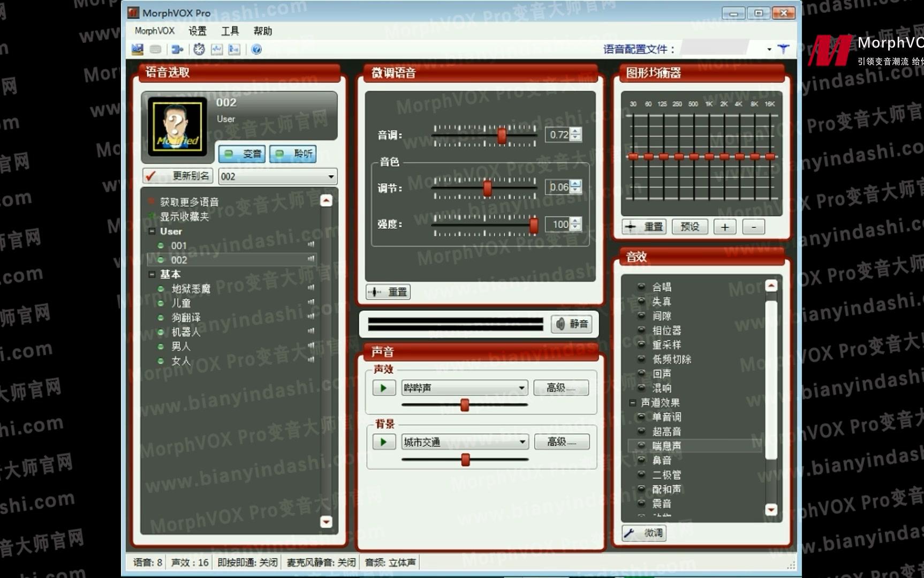Open the 微调 tuning icon below the 音效 list
Screen dimensions: 924x578
tap(643, 533)
